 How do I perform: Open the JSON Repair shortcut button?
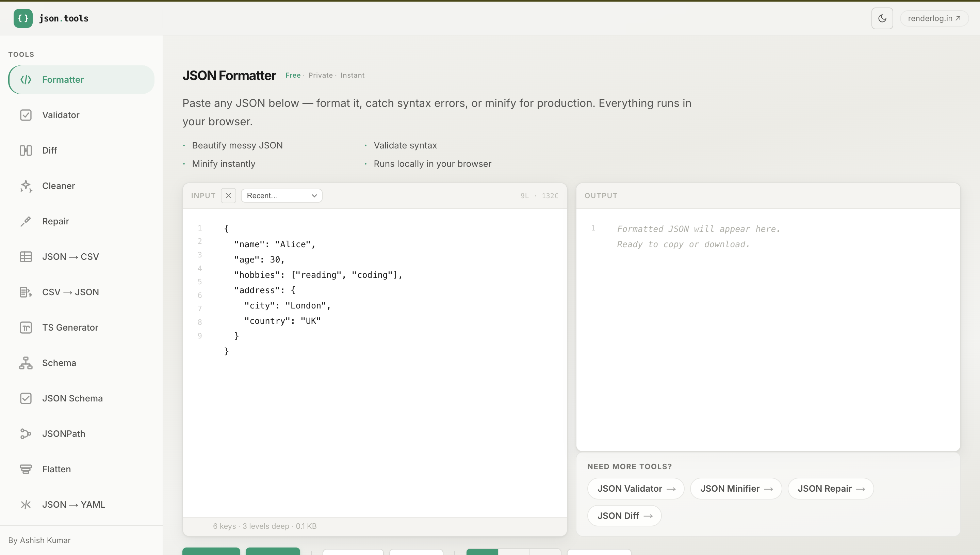[831, 489]
